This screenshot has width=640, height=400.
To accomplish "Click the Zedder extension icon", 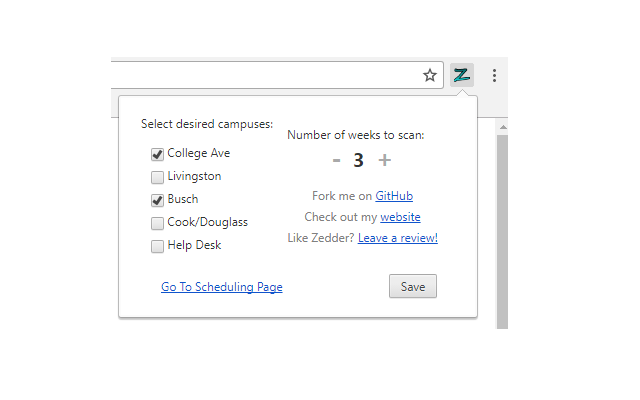I will pyautogui.click(x=461, y=75).
